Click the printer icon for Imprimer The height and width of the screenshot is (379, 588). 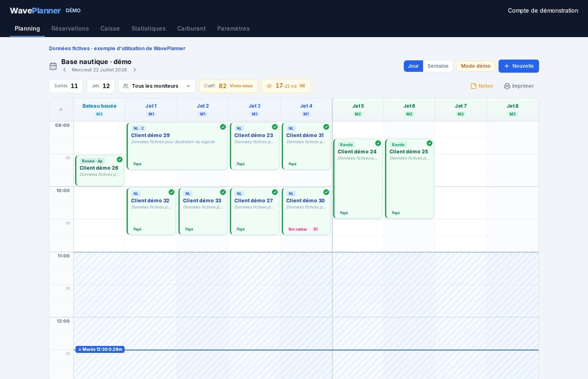click(x=507, y=86)
